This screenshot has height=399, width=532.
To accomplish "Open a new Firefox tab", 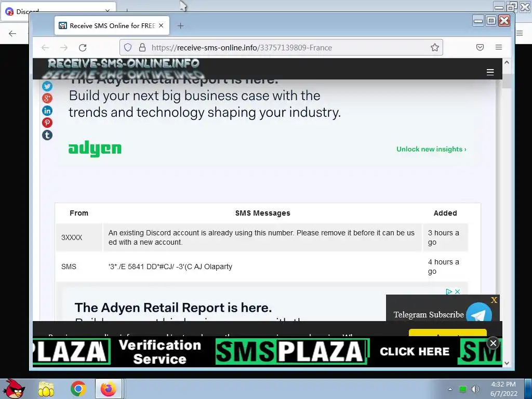I will coord(180,26).
